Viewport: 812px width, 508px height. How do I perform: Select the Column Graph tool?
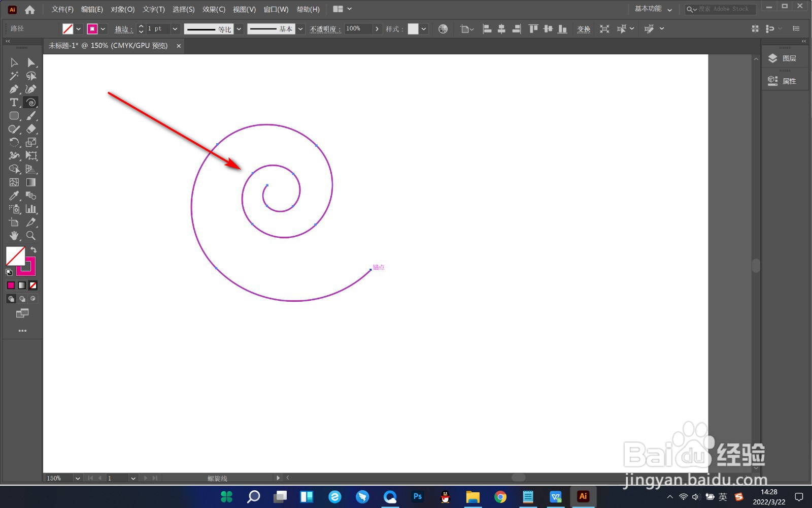(31, 209)
